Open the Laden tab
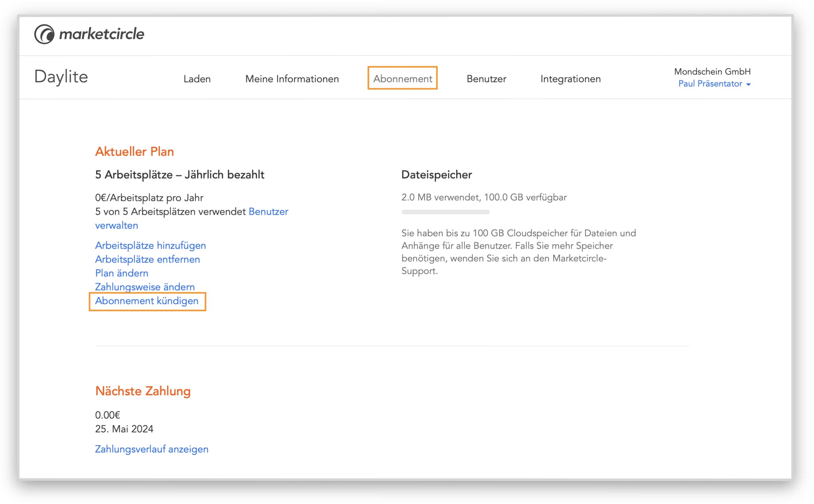Image resolution: width=814 pixels, height=504 pixels. [x=197, y=79]
